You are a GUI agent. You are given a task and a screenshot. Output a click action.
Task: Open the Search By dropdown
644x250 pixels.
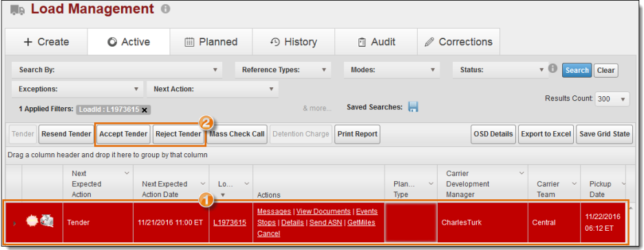click(x=117, y=70)
